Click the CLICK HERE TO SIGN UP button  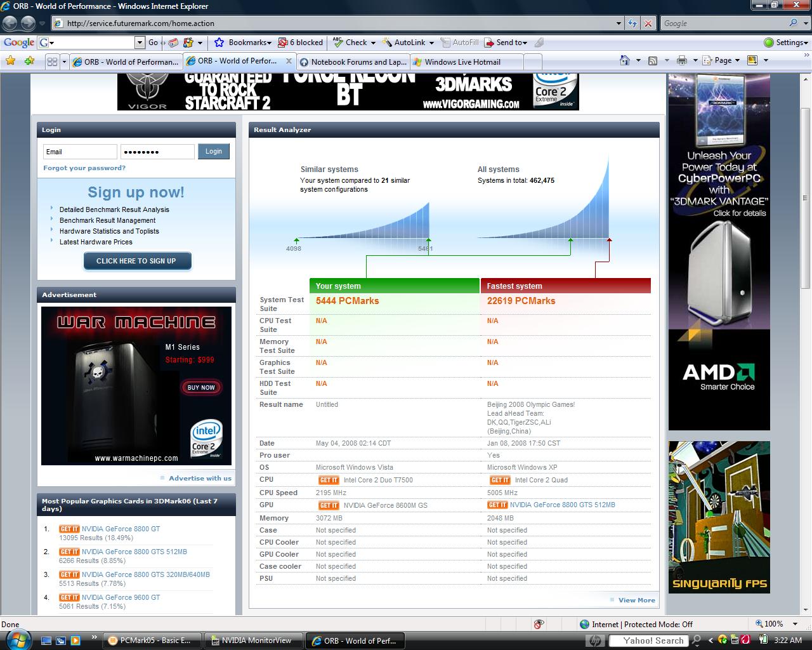[x=136, y=261]
